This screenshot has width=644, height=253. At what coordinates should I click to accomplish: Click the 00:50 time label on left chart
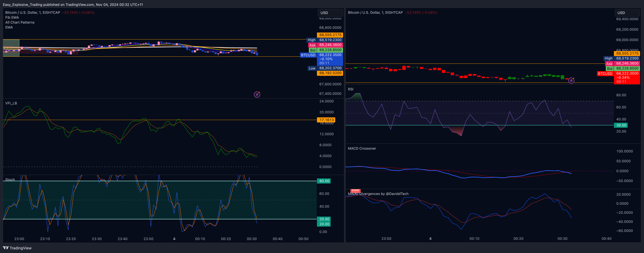tap(303, 239)
